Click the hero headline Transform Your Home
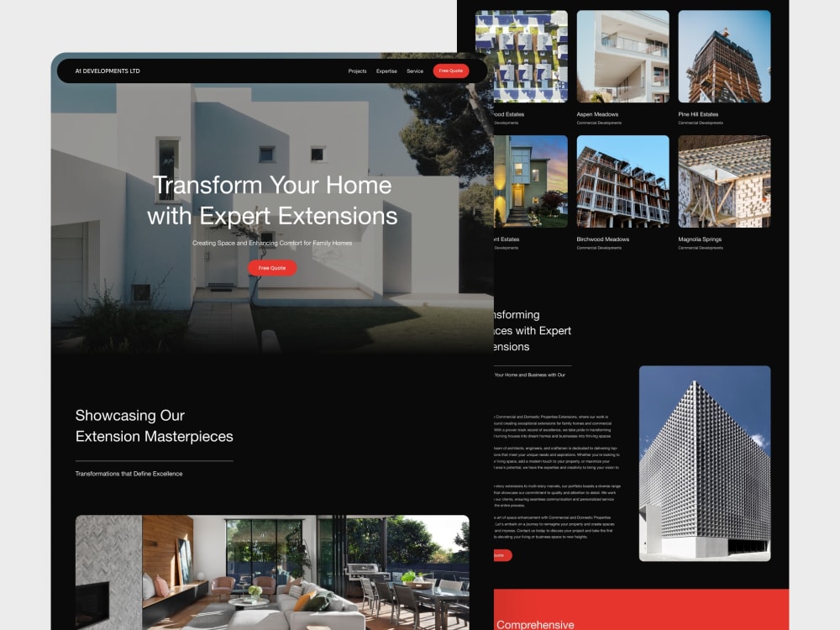The image size is (840, 630). (272, 201)
